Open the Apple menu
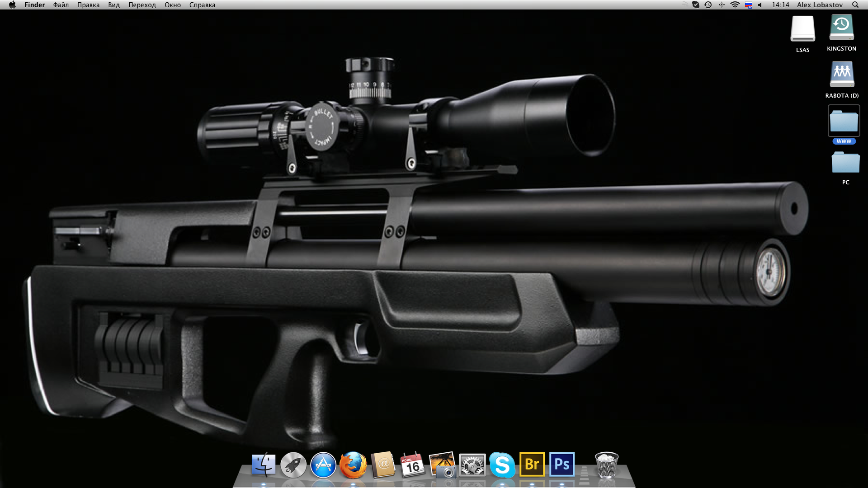Screen dimensions: 868x488 click(x=12, y=5)
